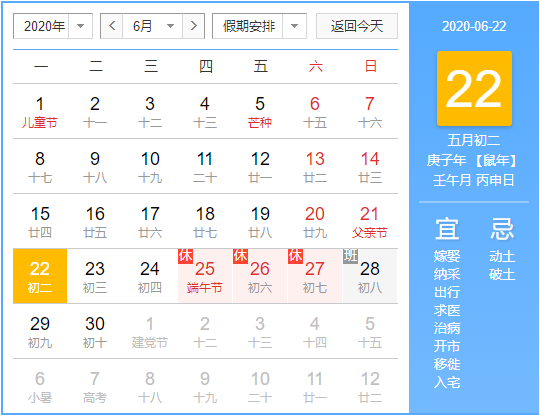540x415 pixels.
Task: Click the 班 badge on June 28
Action: point(350,256)
